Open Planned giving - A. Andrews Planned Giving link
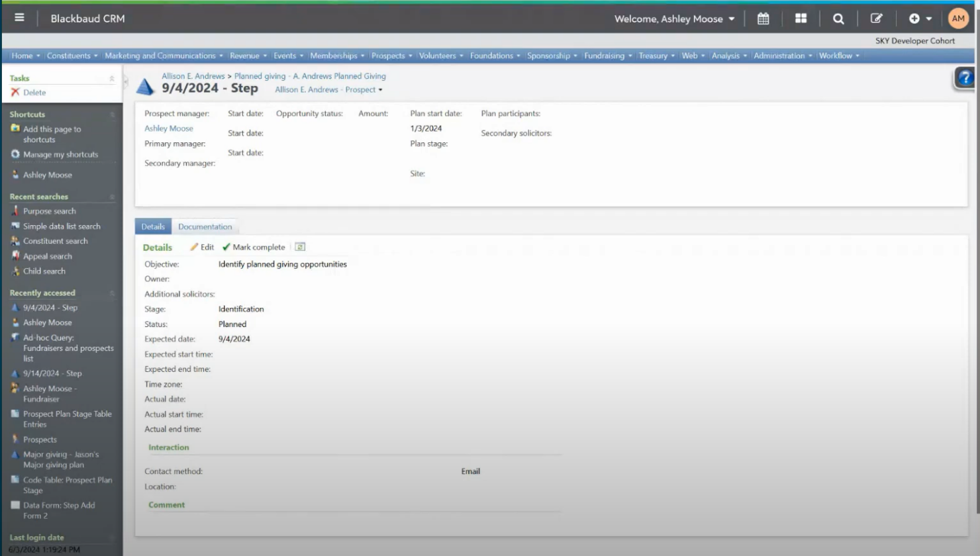The height and width of the screenshot is (556, 980). coord(310,76)
